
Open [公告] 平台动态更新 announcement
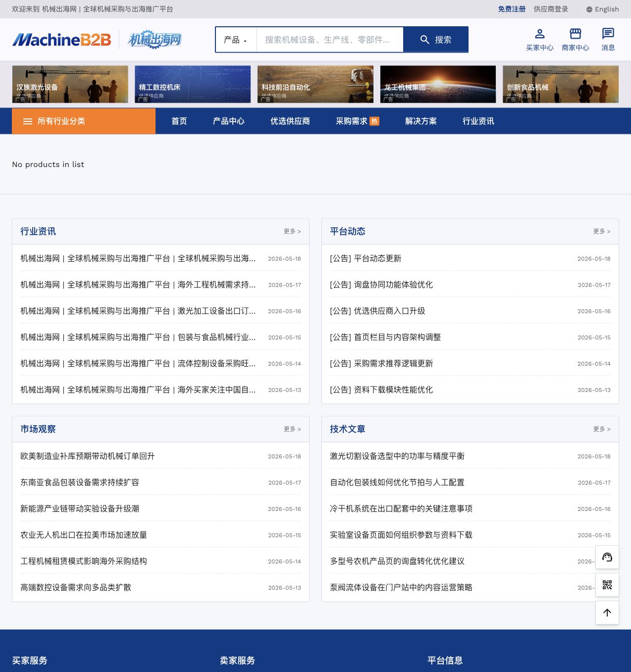click(x=366, y=259)
